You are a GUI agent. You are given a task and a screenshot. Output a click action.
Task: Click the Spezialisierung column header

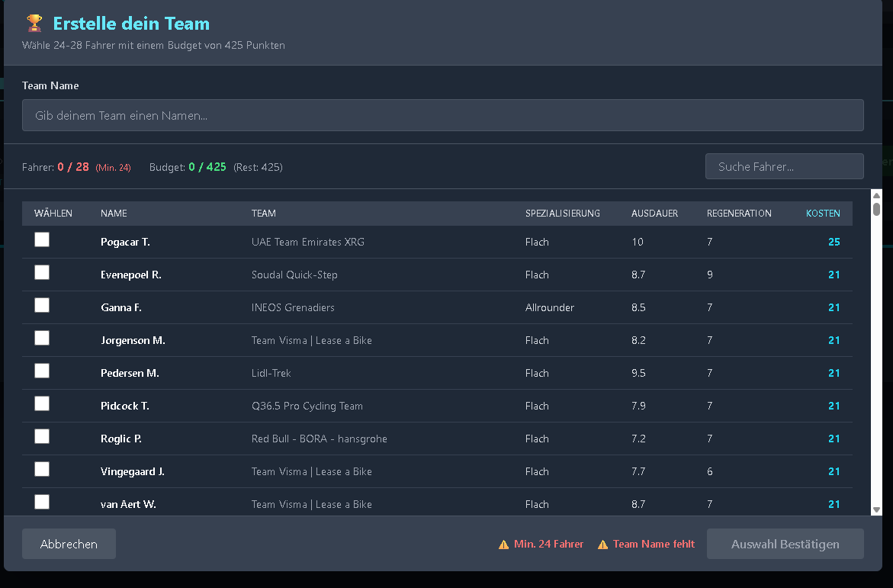pos(562,214)
